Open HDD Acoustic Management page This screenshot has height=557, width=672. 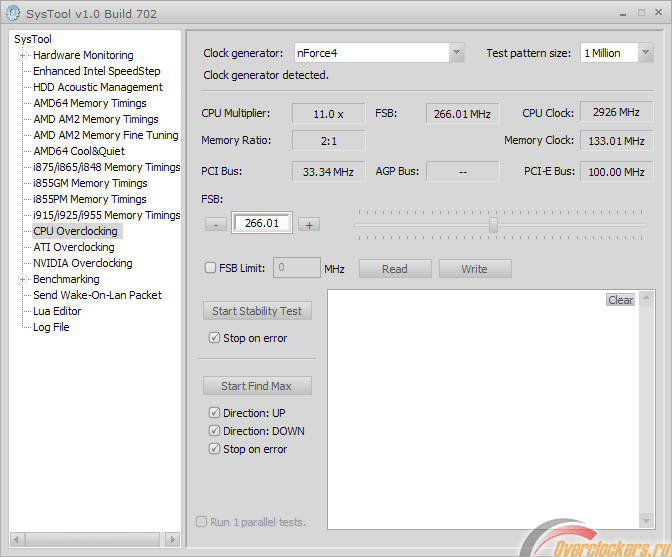[98, 87]
